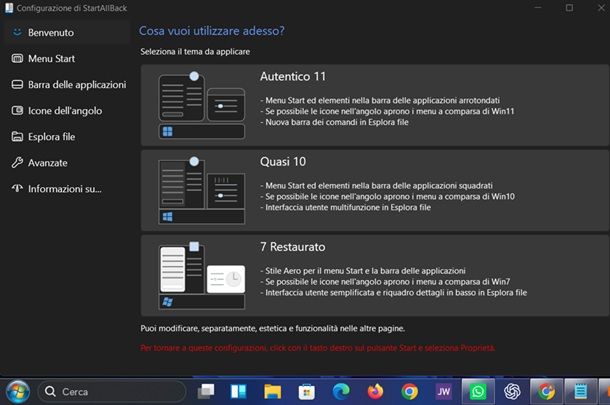Apply the 7 Restaurato theme

(375, 275)
